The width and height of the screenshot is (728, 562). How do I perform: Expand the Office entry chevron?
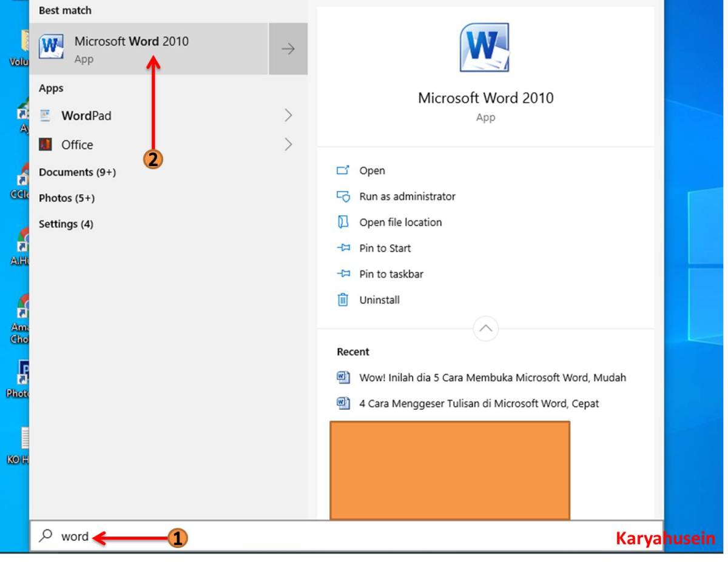289,144
